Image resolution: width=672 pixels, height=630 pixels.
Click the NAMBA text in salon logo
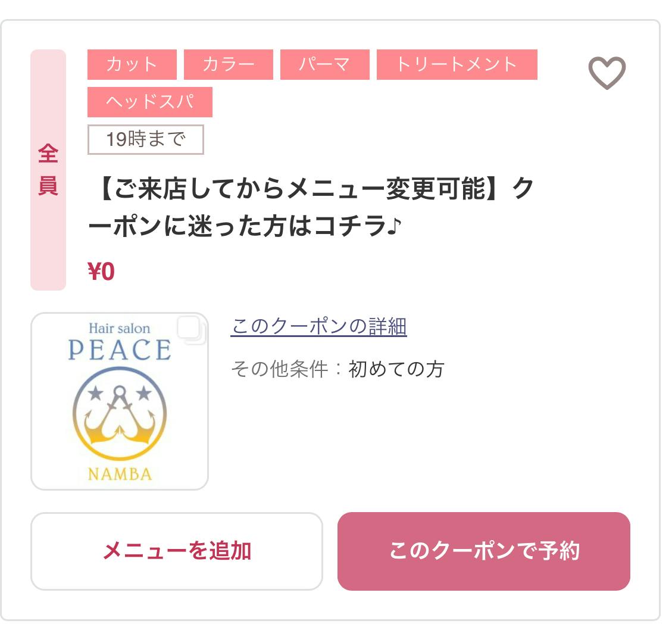pyautogui.click(x=120, y=474)
